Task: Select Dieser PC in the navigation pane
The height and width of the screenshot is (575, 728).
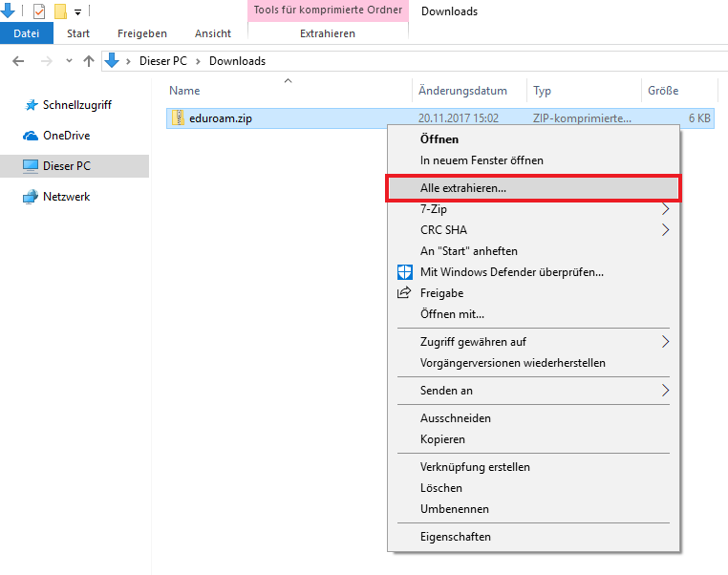Action: tap(66, 166)
